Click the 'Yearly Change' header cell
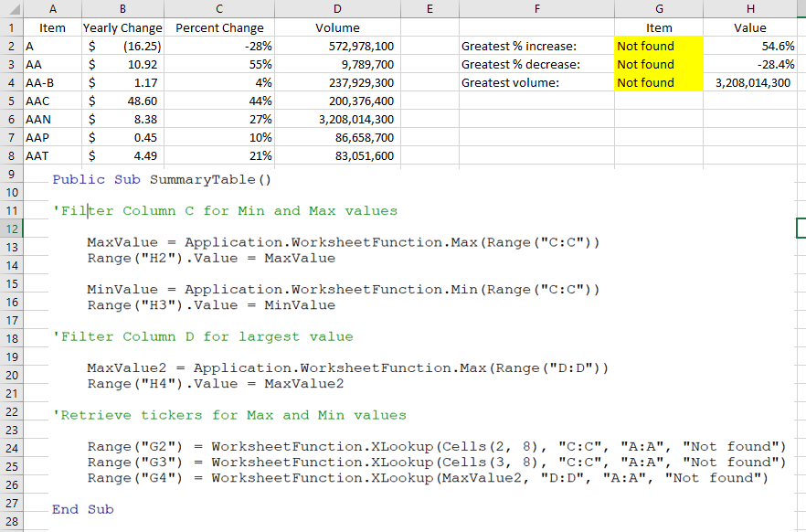 click(x=122, y=27)
